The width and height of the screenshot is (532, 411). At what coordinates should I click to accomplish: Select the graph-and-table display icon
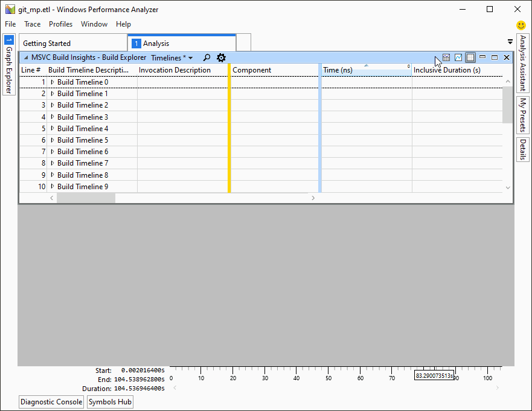point(446,57)
